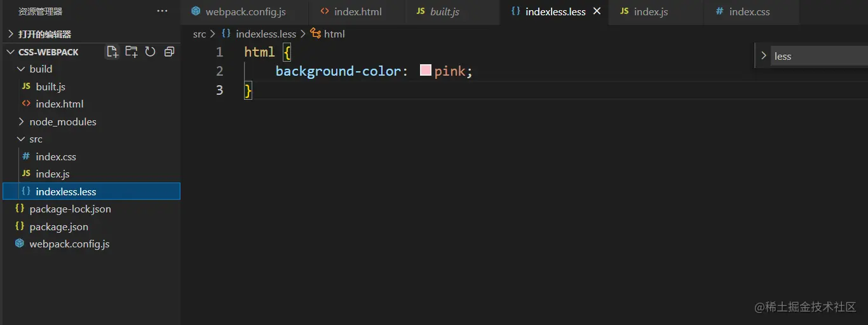Click the opening brace after html on line 1
This screenshot has width=868, height=325.
[x=287, y=52]
